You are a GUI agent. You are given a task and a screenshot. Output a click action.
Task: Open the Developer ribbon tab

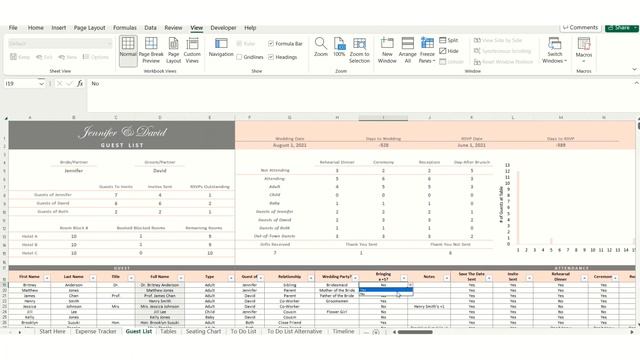(223, 28)
